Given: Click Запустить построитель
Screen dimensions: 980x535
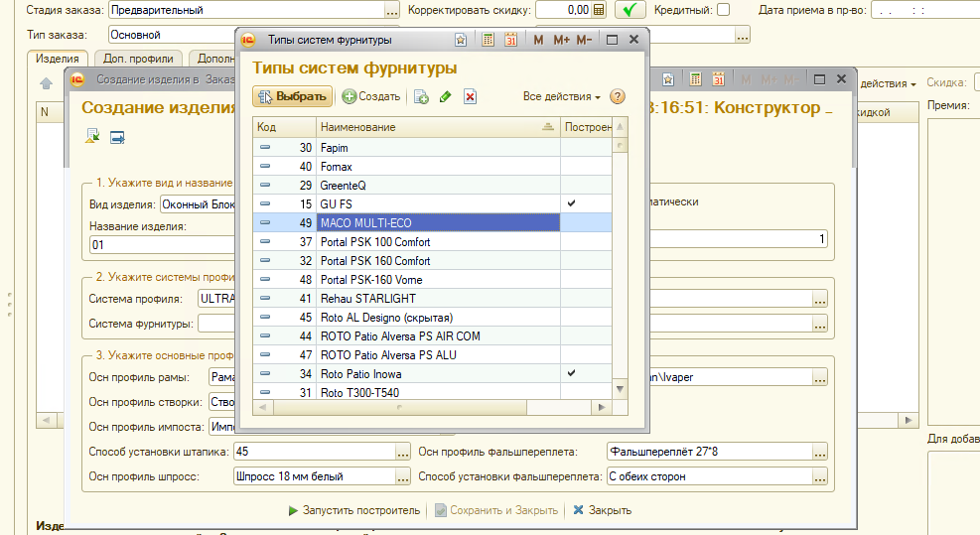Looking at the screenshot, I should [x=353, y=510].
